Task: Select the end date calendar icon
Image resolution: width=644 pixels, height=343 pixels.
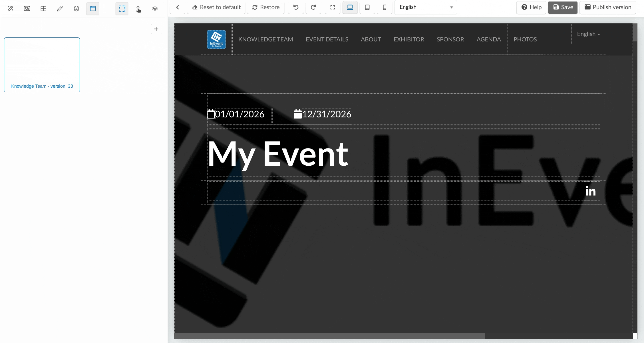Action: 298,114
